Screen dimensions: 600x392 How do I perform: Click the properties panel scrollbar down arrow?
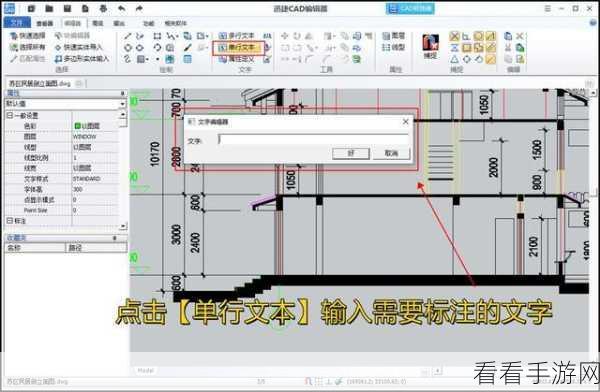123,226
